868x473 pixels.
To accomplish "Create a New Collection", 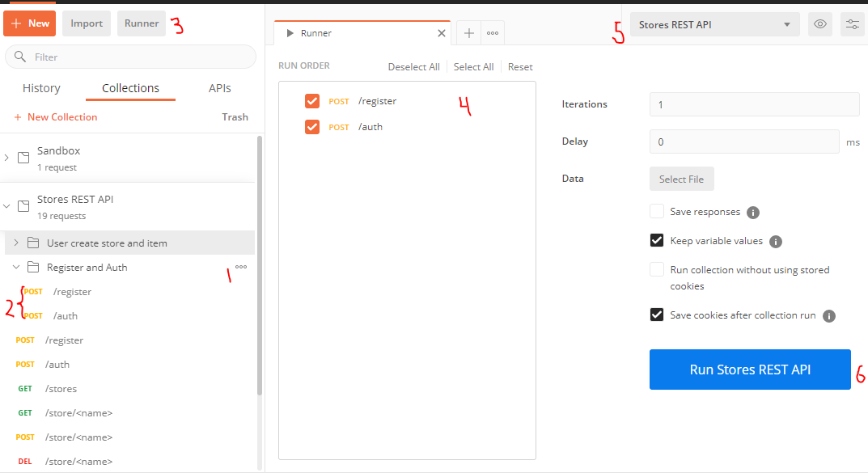I will pyautogui.click(x=55, y=116).
